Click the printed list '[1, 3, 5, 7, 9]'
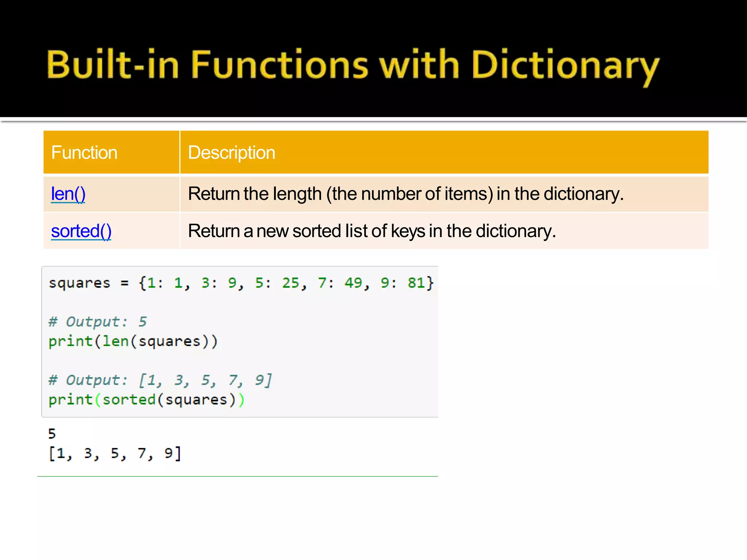Screen dimensions: 747x560 [115, 453]
